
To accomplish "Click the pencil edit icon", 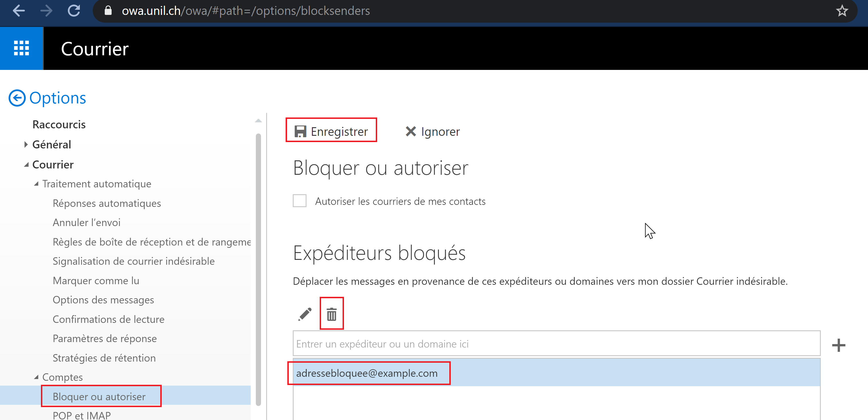I will pyautogui.click(x=305, y=314).
